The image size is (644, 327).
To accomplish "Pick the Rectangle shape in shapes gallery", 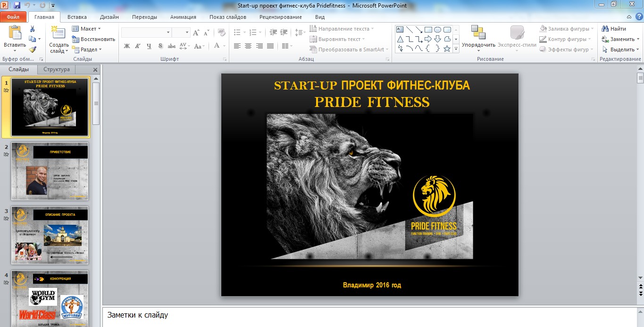I will click(428, 29).
